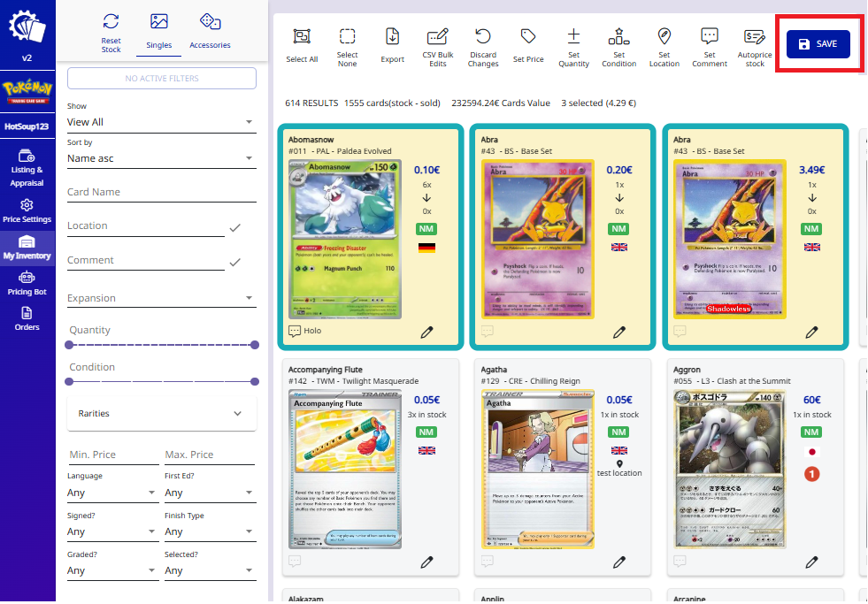Click the app logo with cards and gear

pyautogui.click(x=27, y=27)
